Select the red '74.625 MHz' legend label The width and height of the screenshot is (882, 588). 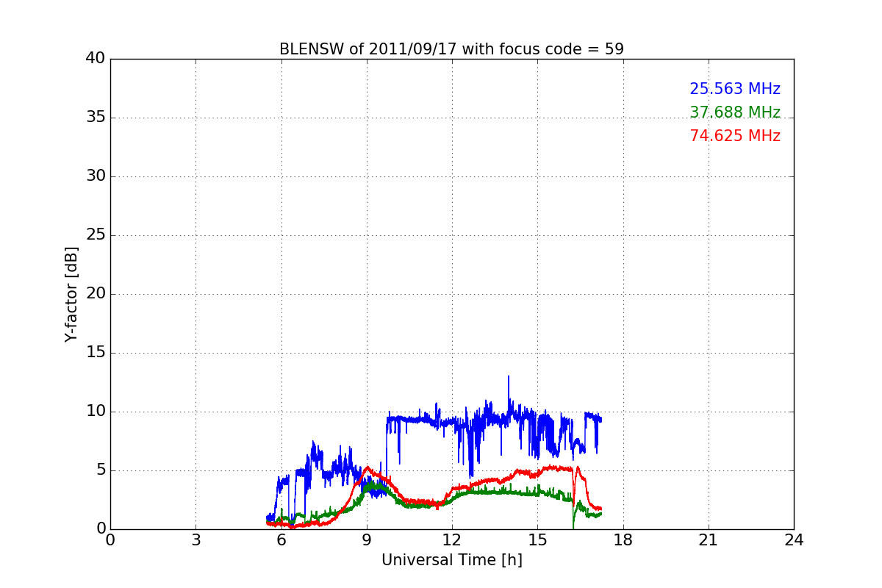click(735, 136)
